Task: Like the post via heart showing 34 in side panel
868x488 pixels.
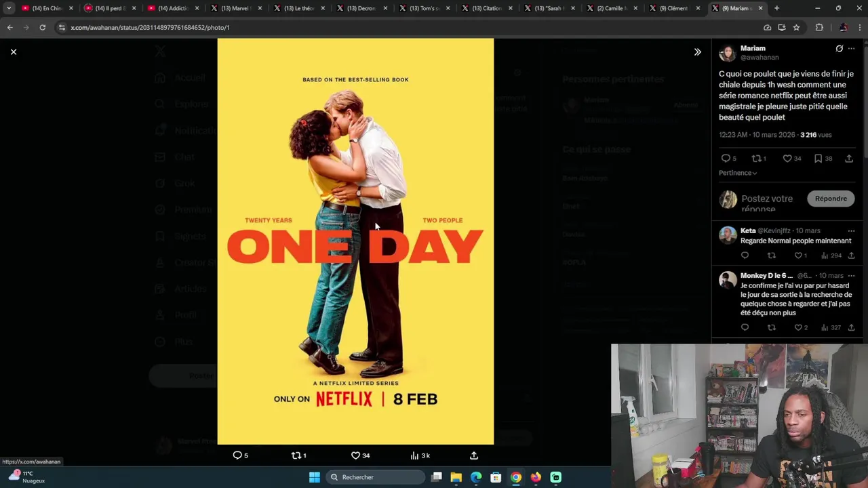Action: (x=787, y=159)
